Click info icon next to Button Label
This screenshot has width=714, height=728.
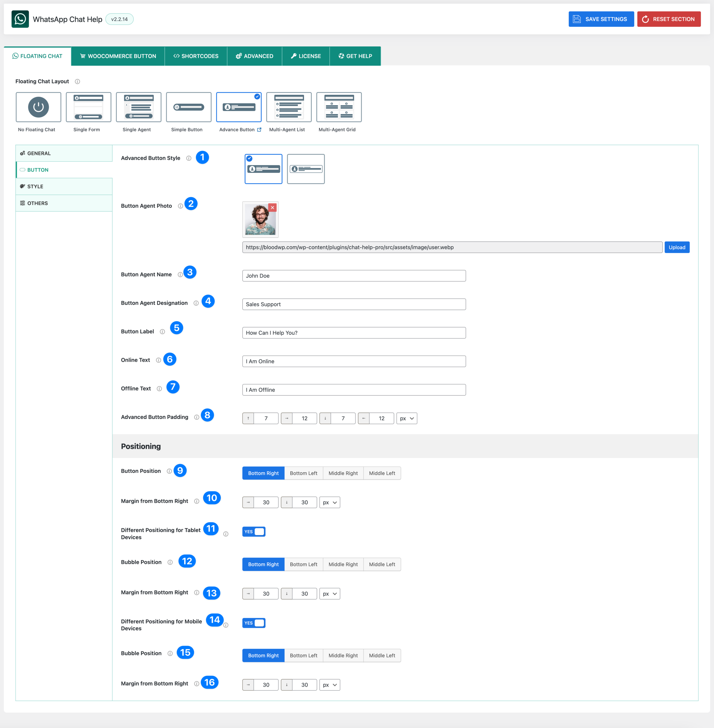(x=162, y=332)
